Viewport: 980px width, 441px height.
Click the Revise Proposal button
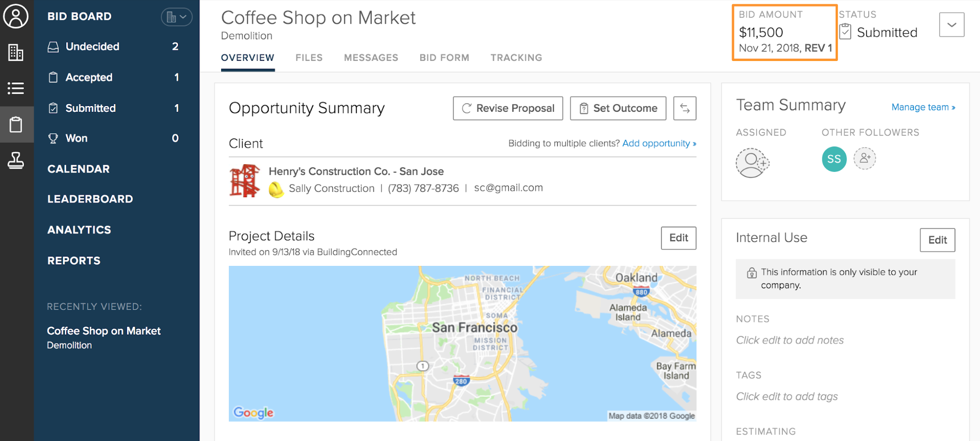[508, 108]
